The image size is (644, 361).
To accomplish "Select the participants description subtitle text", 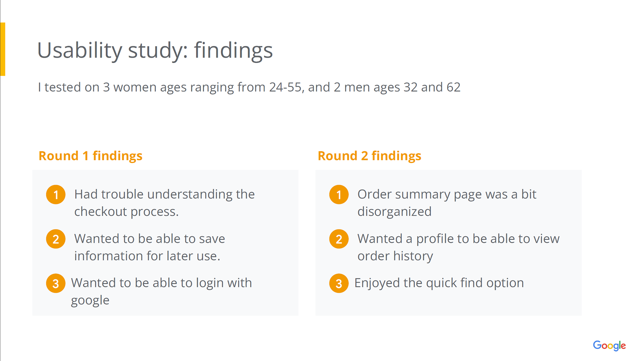I will click(x=249, y=87).
